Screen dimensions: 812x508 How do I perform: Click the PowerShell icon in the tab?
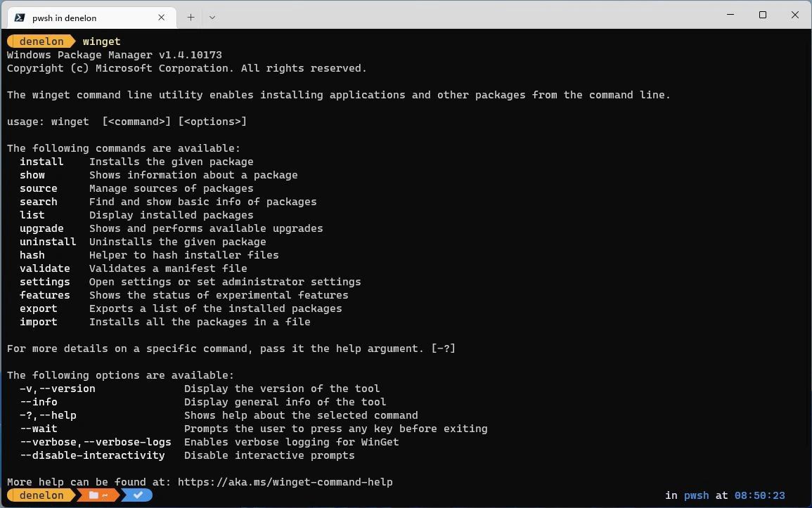pyautogui.click(x=20, y=18)
